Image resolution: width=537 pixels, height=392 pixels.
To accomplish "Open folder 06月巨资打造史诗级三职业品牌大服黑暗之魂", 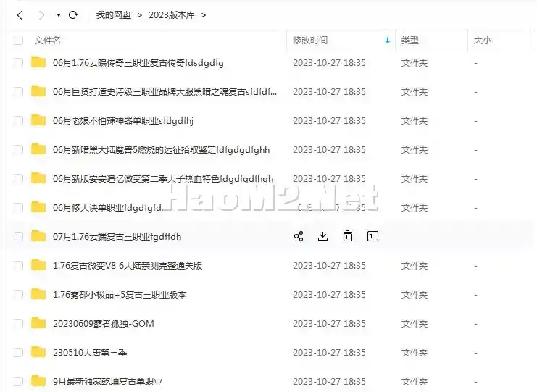I will click(165, 92).
